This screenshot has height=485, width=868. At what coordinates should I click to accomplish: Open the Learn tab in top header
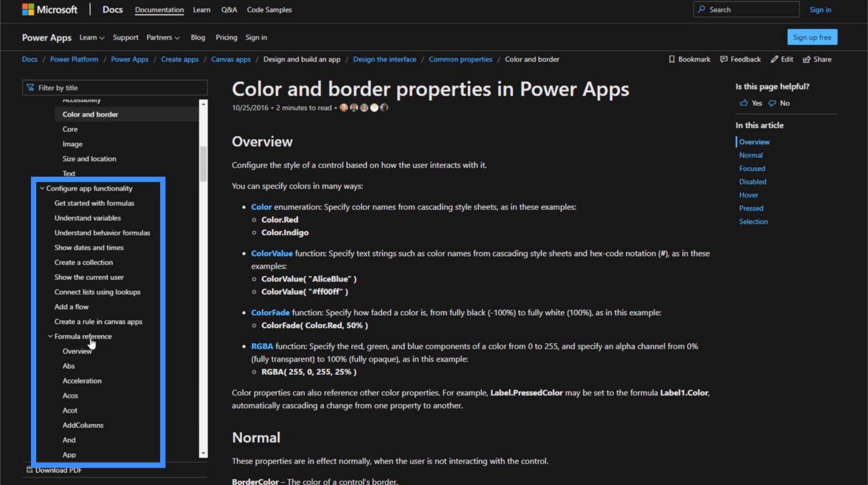pos(202,10)
